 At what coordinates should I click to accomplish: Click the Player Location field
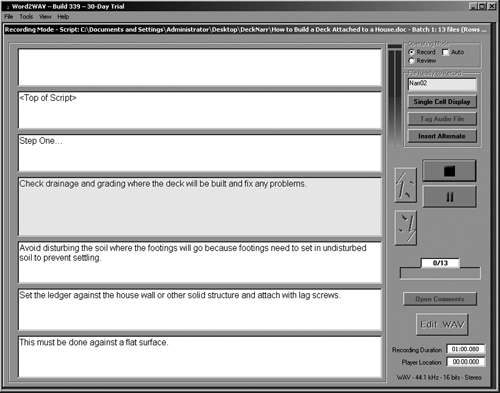tap(465, 362)
